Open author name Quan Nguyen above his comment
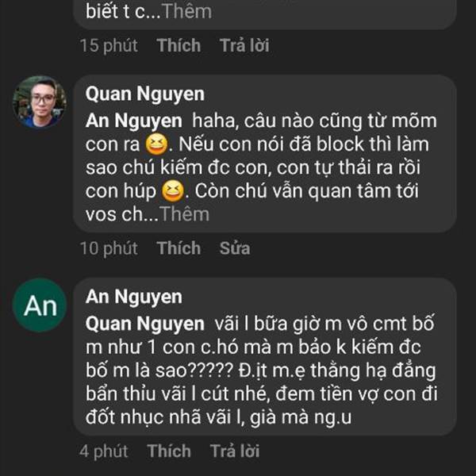 click(144, 94)
